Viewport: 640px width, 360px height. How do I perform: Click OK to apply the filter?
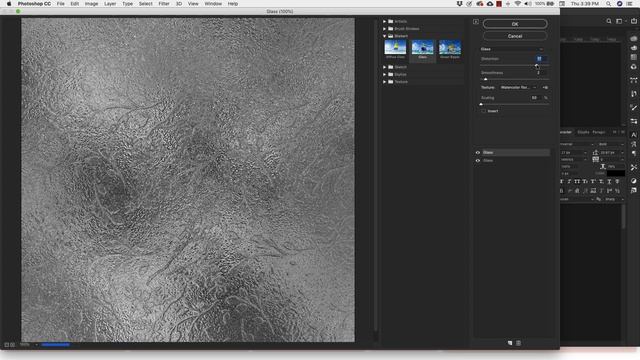click(x=515, y=24)
